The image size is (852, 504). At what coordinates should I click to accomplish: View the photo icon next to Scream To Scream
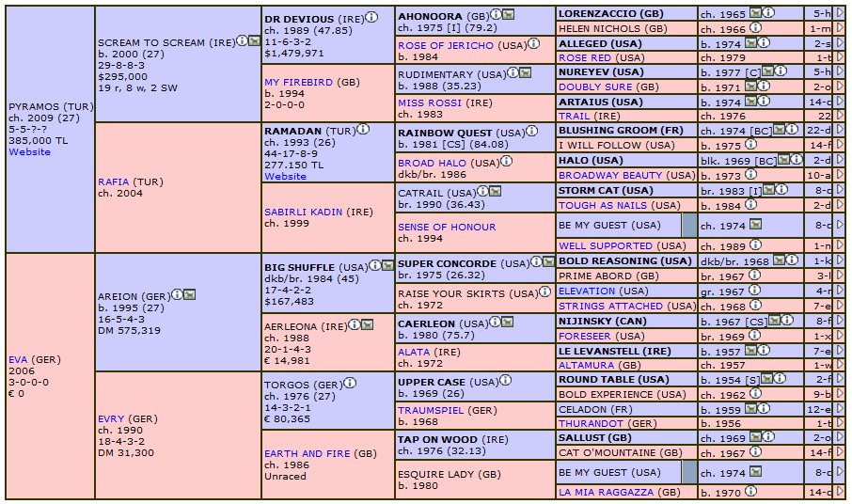tap(254, 40)
